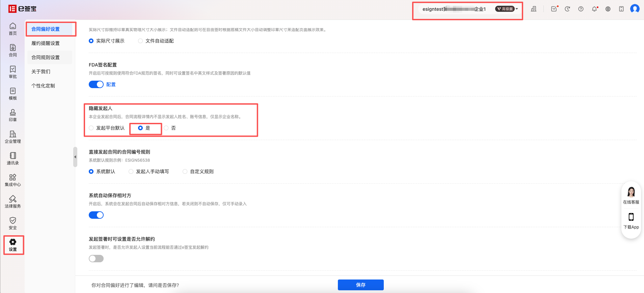This screenshot has width=644, height=293.
Task: Select 发起平台默认 for hiding initiator
Action: click(x=91, y=128)
